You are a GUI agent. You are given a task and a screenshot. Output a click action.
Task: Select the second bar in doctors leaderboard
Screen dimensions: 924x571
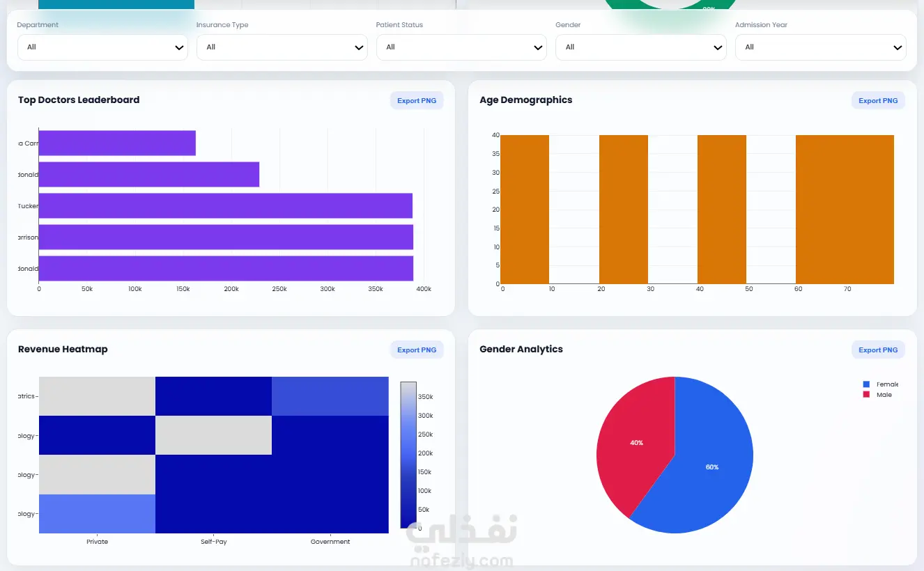(x=149, y=174)
